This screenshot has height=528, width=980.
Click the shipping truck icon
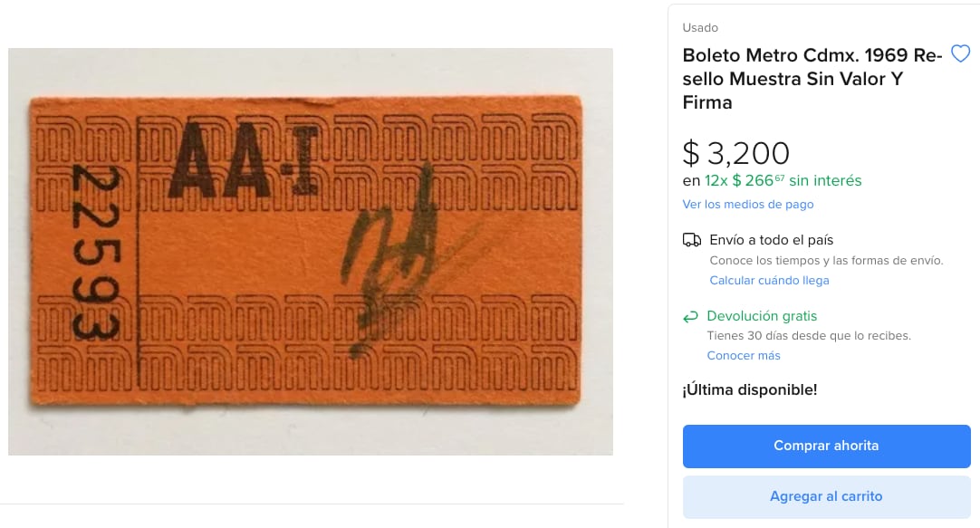tap(691, 240)
